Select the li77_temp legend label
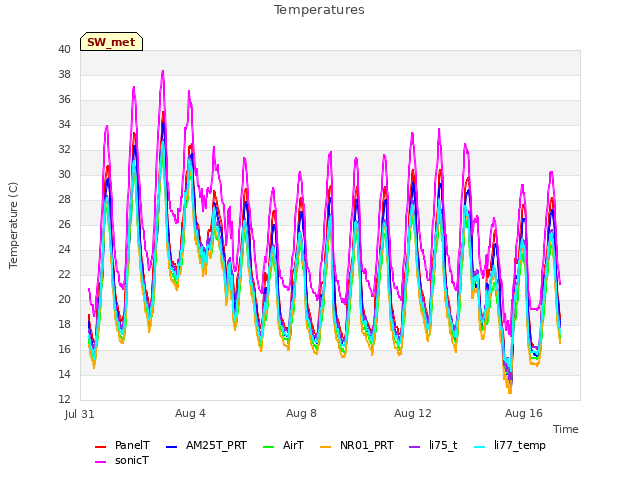The height and width of the screenshot is (480, 640). pos(520,445)
